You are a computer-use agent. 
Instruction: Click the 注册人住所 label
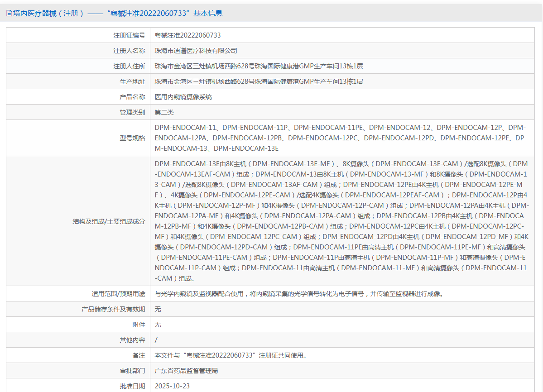click(129, 66)
